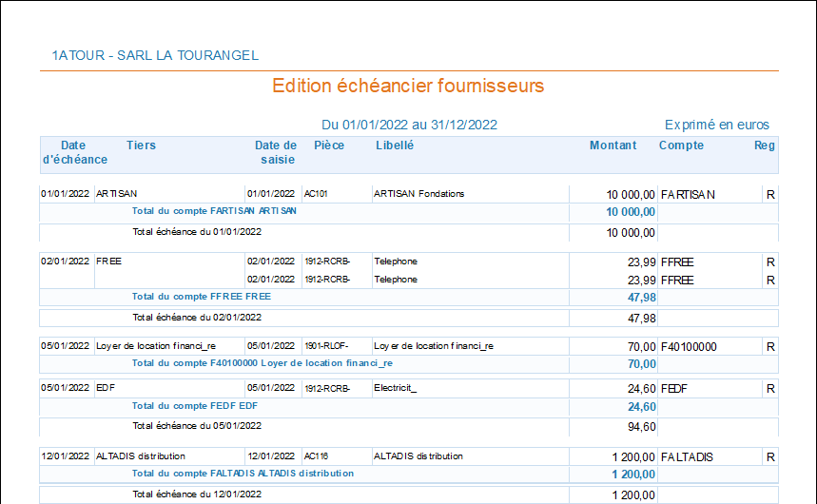Screen dimensions: 817x504
Task: Click the FALTADIS account cell
Action: pos(686,456)
